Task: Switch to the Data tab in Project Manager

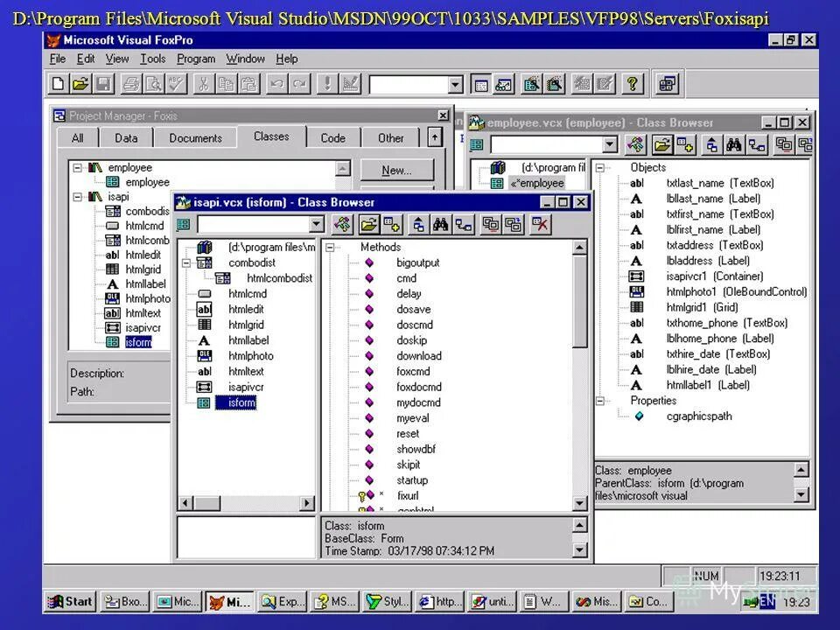Action: [126, 138]
